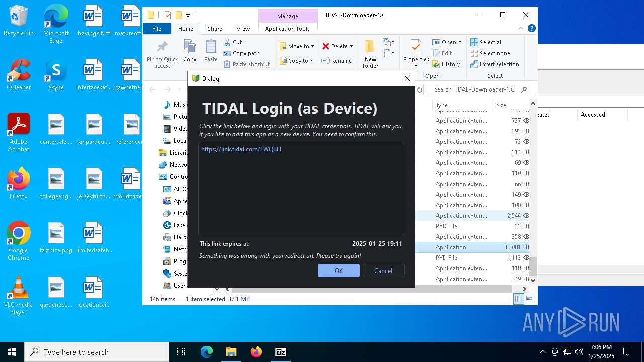Open the TIDAL login link
The height and width of the screenshot is (362, 644).
tap(241, 149)
